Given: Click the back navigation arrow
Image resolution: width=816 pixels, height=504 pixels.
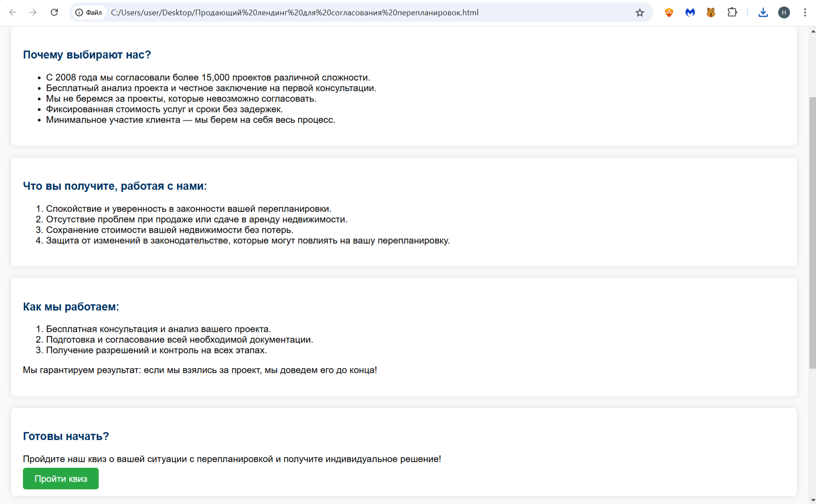Looking at the screenshot, I should click(x=13, y=12).
